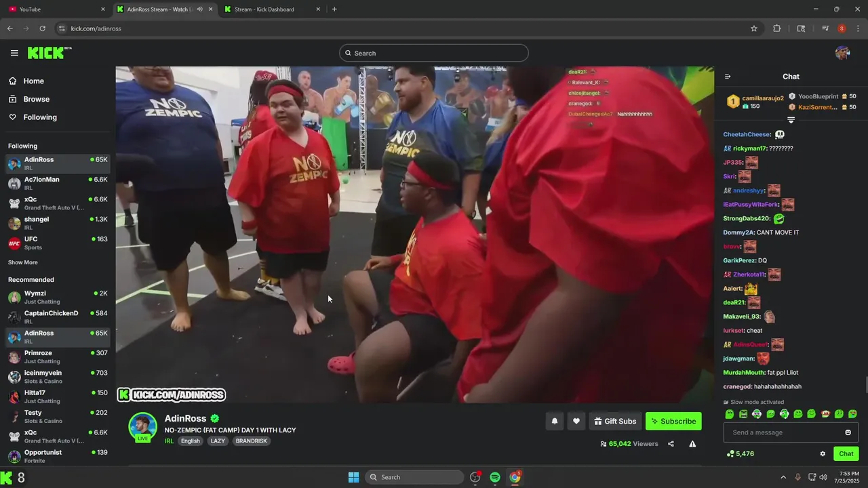Click the English tag

(x=191, y=441)
